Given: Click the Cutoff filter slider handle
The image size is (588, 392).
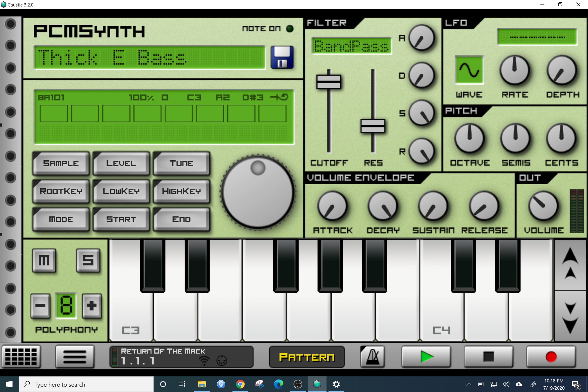Looking at the screenshot, I should [x=329, y=82].
